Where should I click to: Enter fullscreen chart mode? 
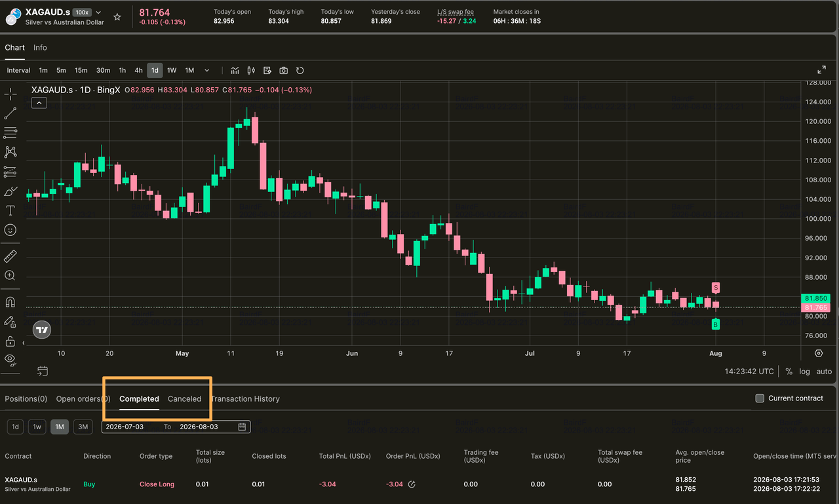point(821,69)
